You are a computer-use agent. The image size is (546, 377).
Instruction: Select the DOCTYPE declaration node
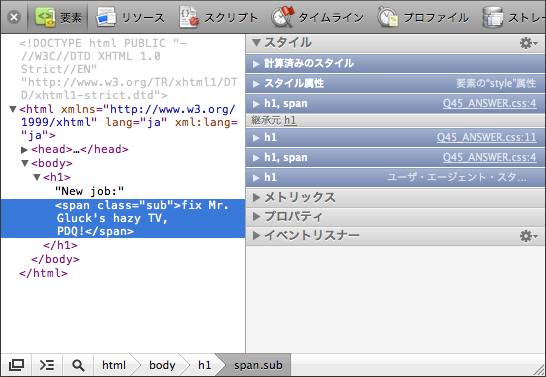(x=129, y=69)
